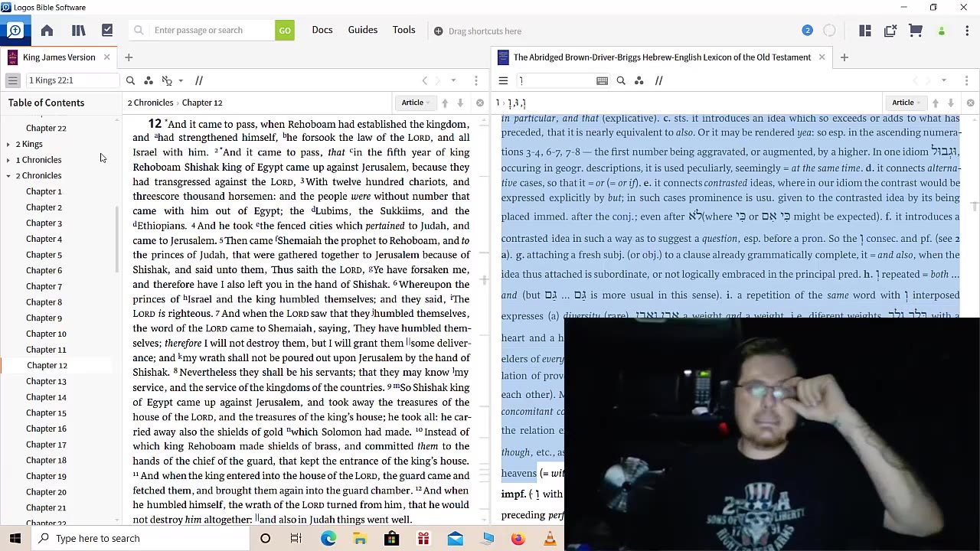The image size is (980, 551).
Task: Click the '2 Chronicles' breadcrumb link
Action: pos(150,103)
